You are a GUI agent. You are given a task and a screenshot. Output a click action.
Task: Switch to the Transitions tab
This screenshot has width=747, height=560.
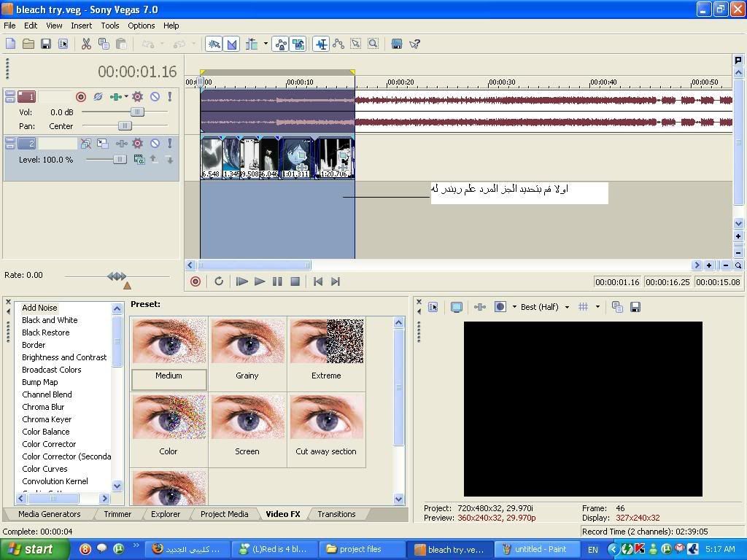click(x=336, y=514)
